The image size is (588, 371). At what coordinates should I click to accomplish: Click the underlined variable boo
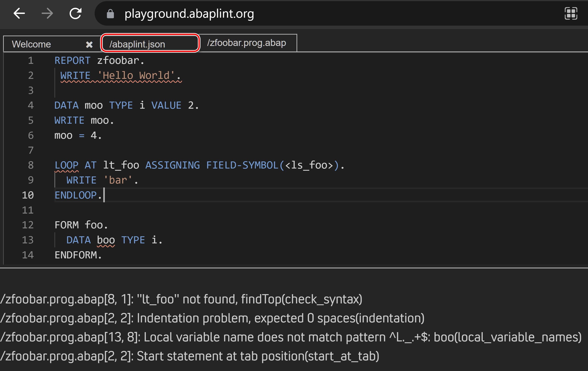(106, 240)
